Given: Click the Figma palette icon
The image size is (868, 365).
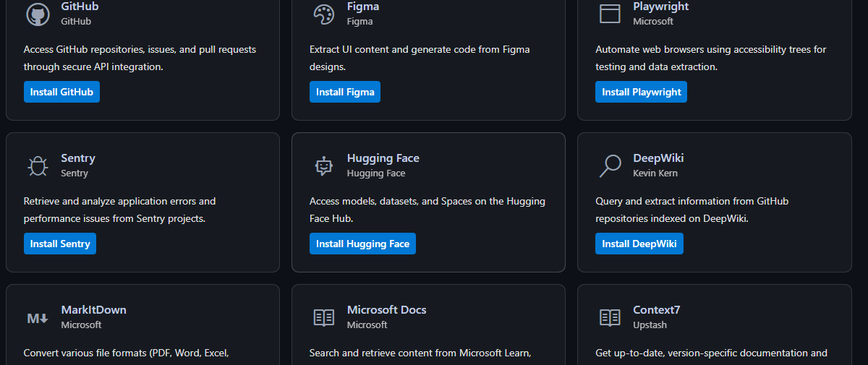Looking at the screenshot, I should pos(323,14).
